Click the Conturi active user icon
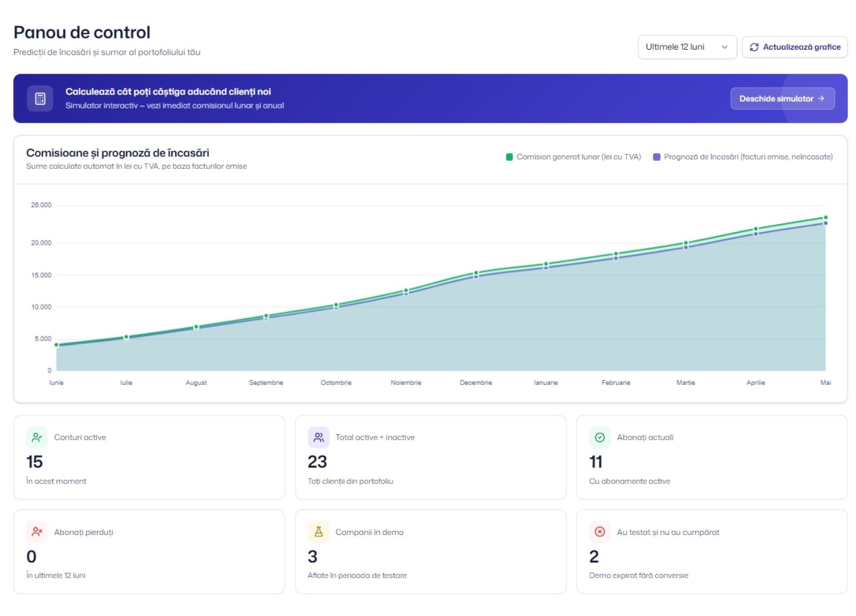 pos(37,437)
